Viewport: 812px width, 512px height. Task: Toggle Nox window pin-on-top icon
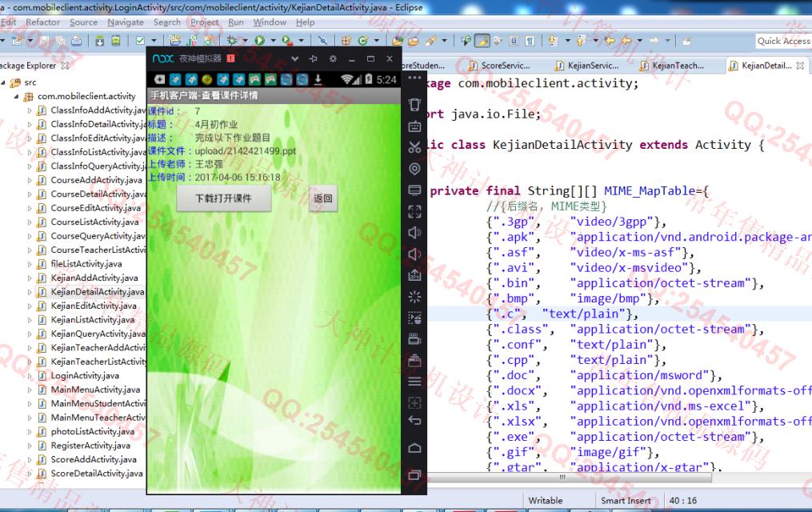314,58
